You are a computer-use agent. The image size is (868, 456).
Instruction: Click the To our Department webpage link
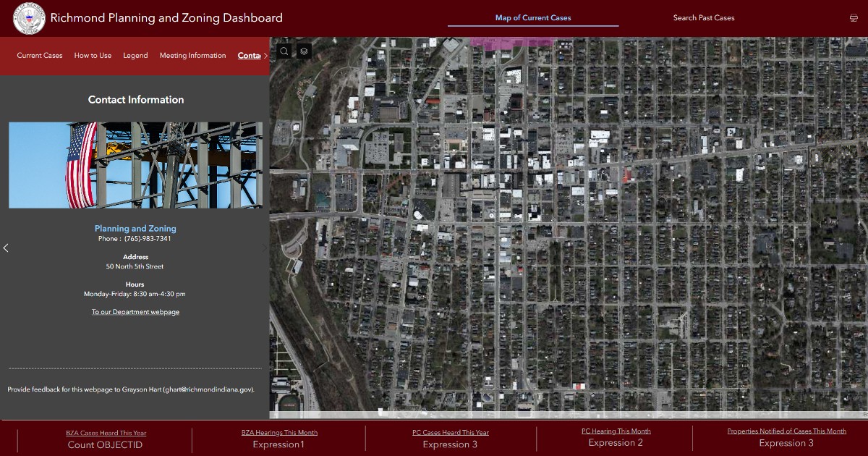(x=135, y=311)
